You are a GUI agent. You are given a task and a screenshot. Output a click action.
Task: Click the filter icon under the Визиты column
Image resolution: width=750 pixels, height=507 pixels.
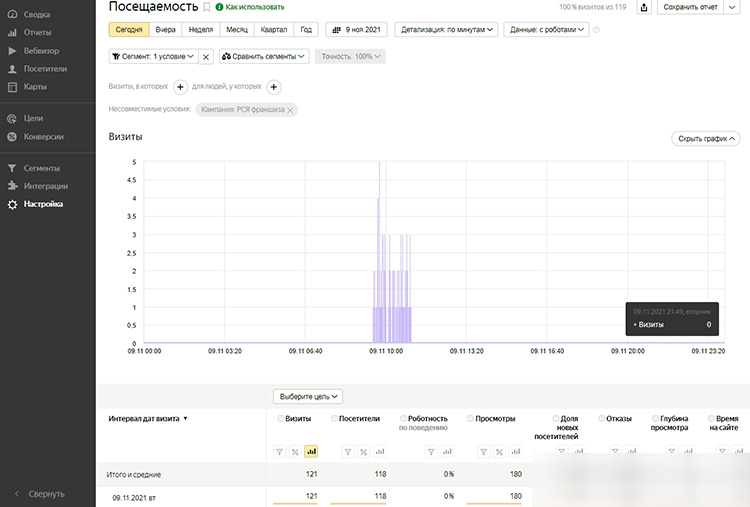(x=280, y=452)
